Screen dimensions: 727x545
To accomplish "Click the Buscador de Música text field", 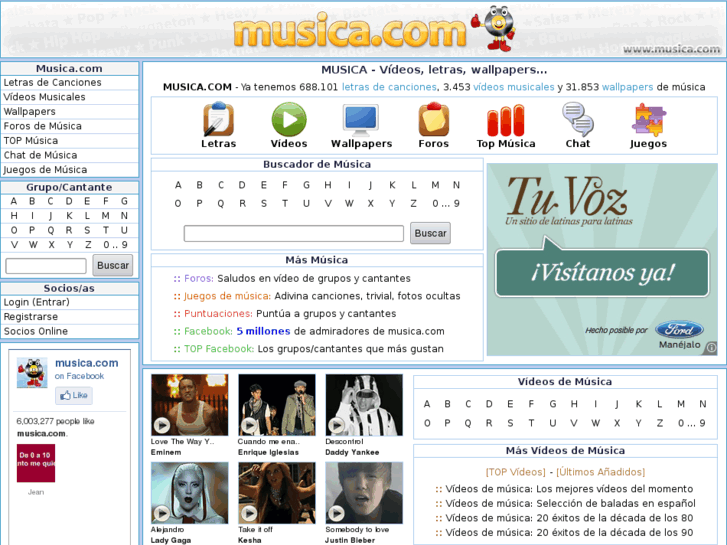I will pos(293,233).
